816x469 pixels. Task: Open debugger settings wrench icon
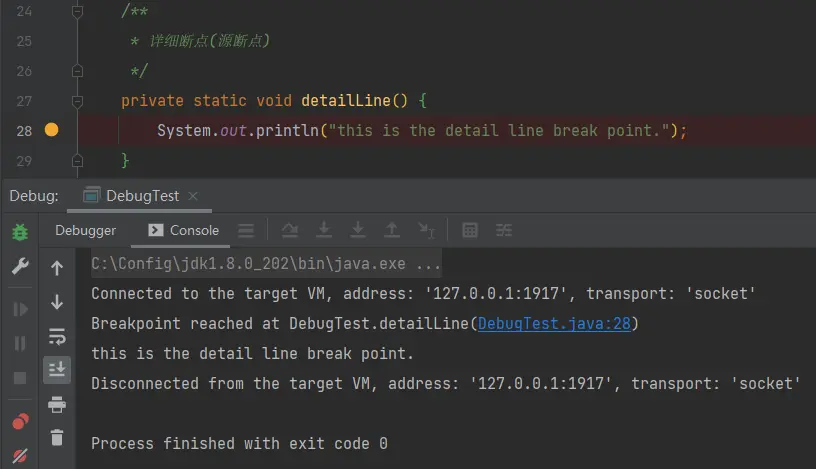point(20,267)
